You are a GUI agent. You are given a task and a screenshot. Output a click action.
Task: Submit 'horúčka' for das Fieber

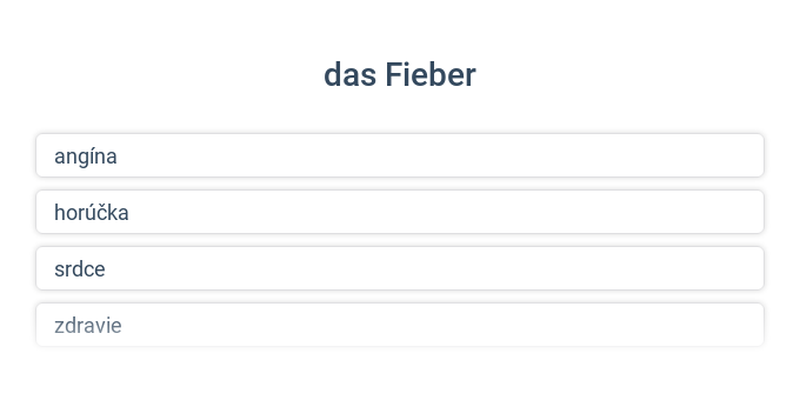400,212
